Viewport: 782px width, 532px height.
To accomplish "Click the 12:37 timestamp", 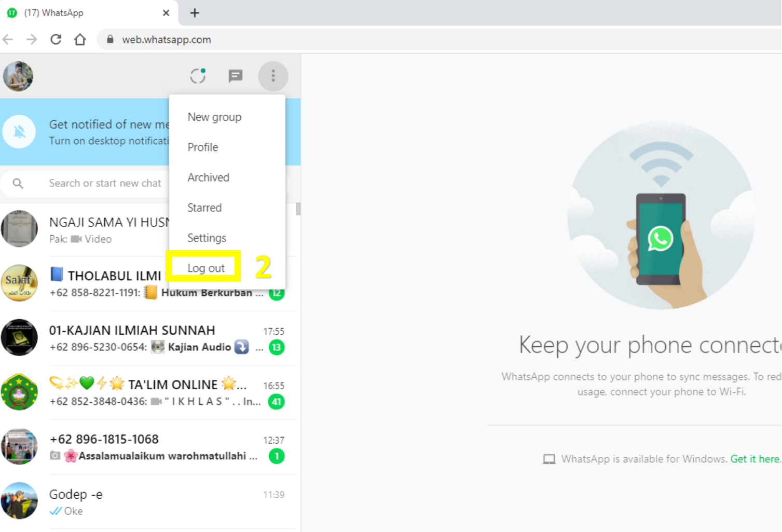I will coord(273,440).
